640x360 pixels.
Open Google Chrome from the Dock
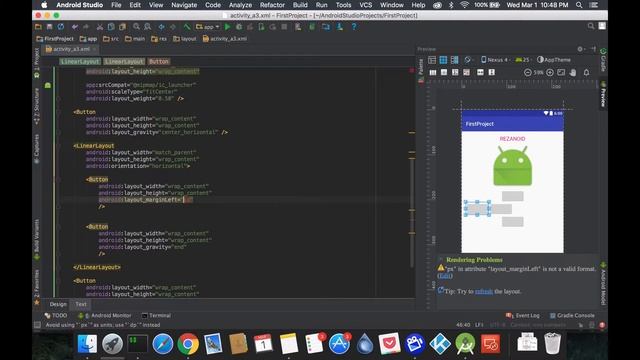point(188,344)
